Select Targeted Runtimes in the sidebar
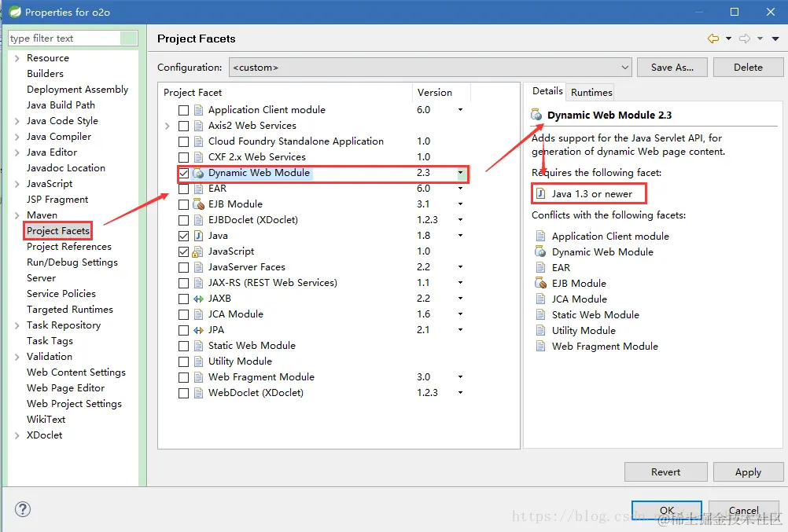Viewport: 788px width, 532px height. (x=69, y=310)
